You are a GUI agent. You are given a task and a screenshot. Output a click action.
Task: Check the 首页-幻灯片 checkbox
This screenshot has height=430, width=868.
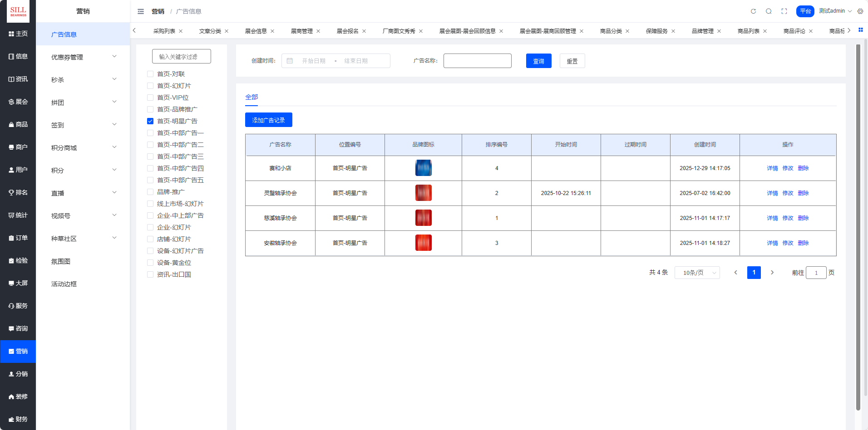coord(150,86)
